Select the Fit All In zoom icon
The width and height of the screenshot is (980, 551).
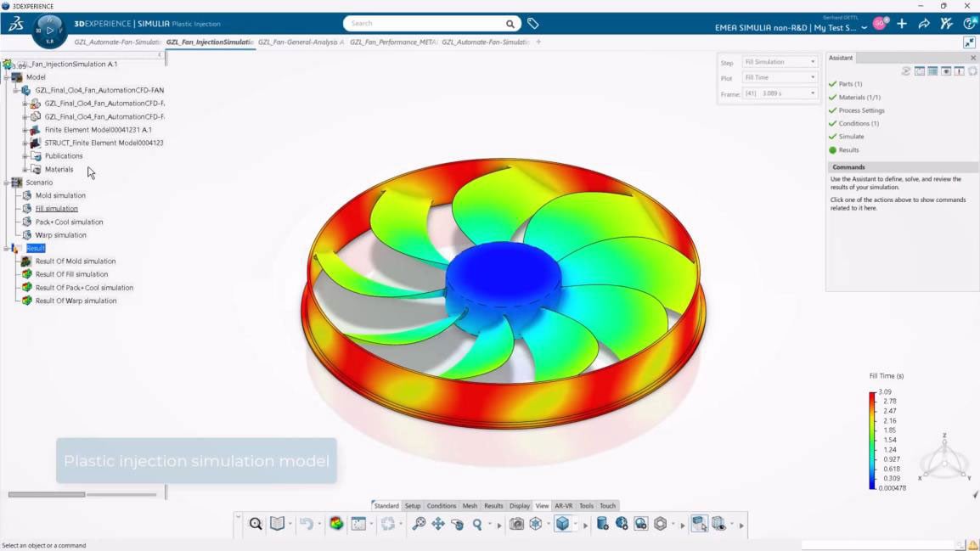tap(420, 524)
